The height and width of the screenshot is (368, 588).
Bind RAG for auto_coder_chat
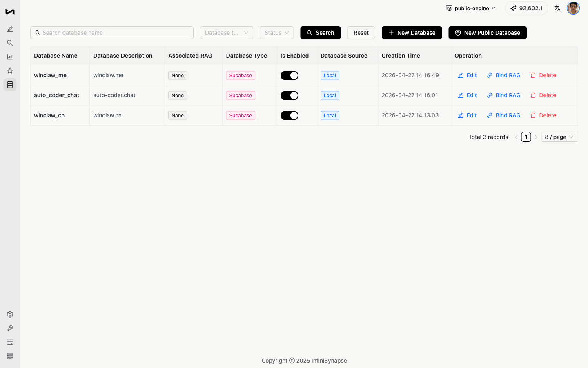tap(503, 95)
